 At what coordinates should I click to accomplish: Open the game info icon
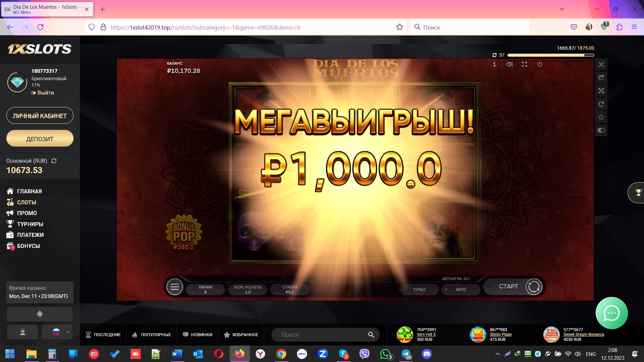coord(494,64)
